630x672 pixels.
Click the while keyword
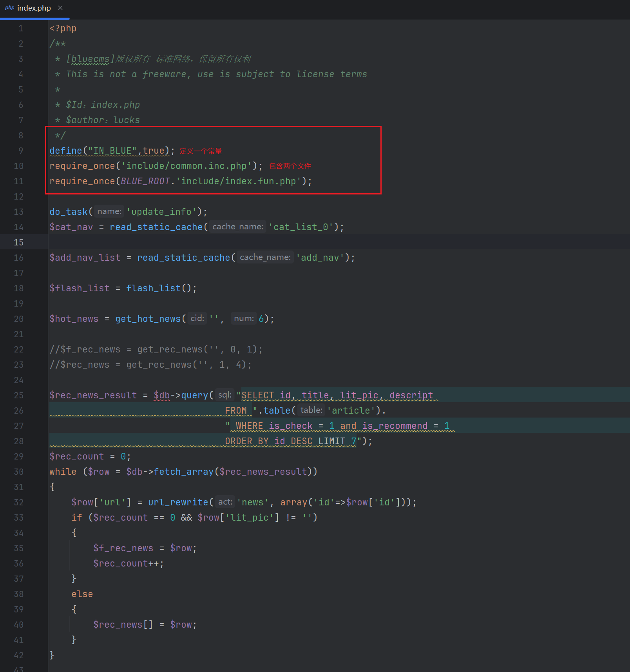coord(63,472)
